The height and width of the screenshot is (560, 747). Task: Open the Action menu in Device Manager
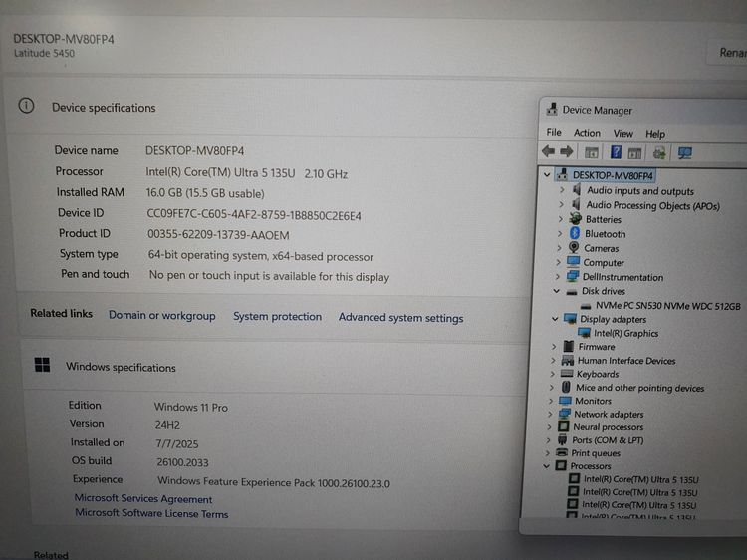[x=587, y=133]
